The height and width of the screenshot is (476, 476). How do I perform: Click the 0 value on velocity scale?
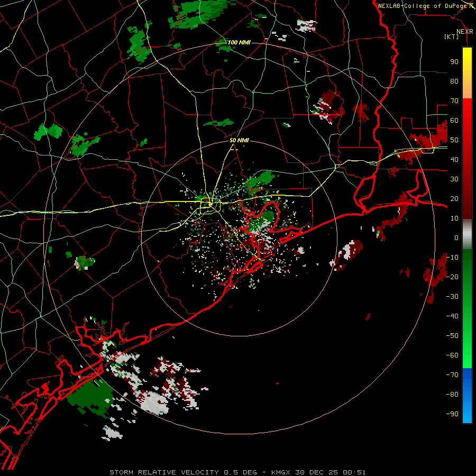tap(456, 237)
